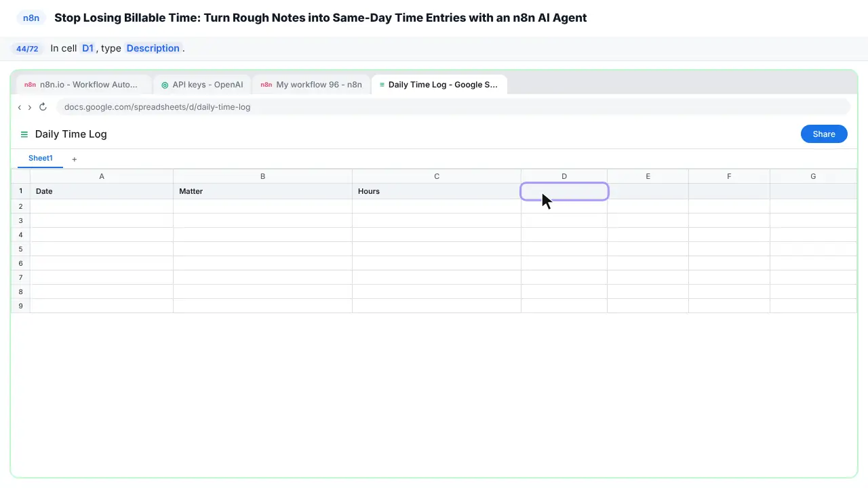The width and height of the screenshot is (868, 488).
Task: Select the Sheet1 sheet tab
Action: click(x=40, y=158)
